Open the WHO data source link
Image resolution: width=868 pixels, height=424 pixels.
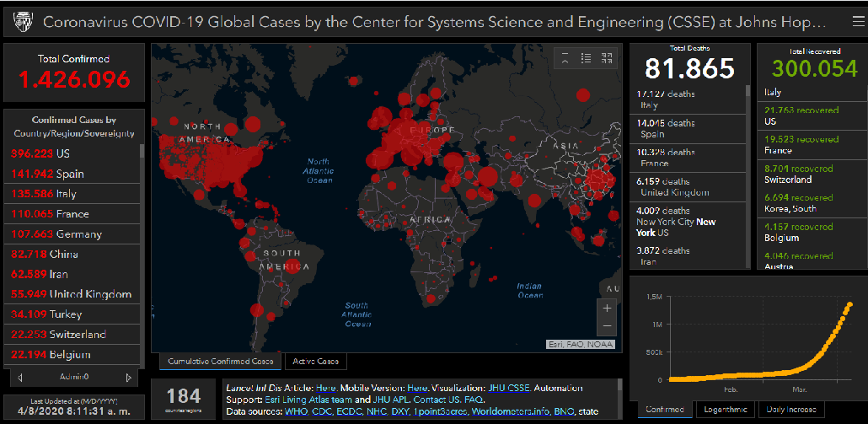coord(296,412)
